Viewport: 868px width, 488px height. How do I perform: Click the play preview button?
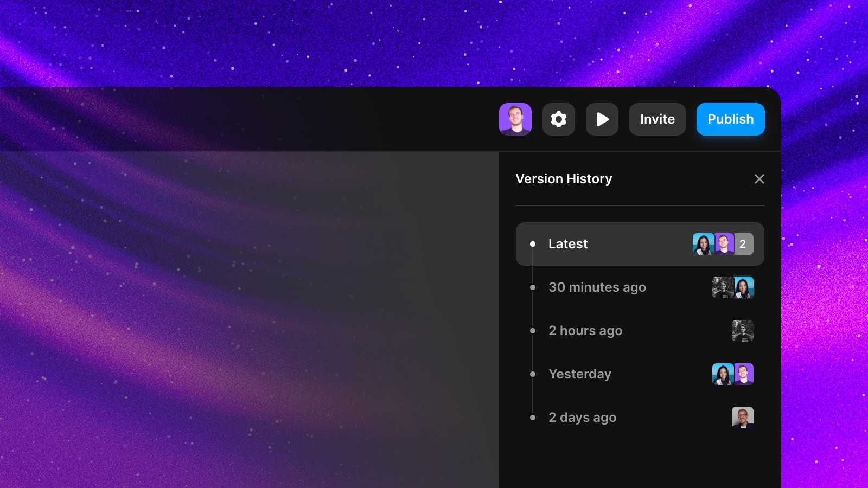[x=602, y=119]
